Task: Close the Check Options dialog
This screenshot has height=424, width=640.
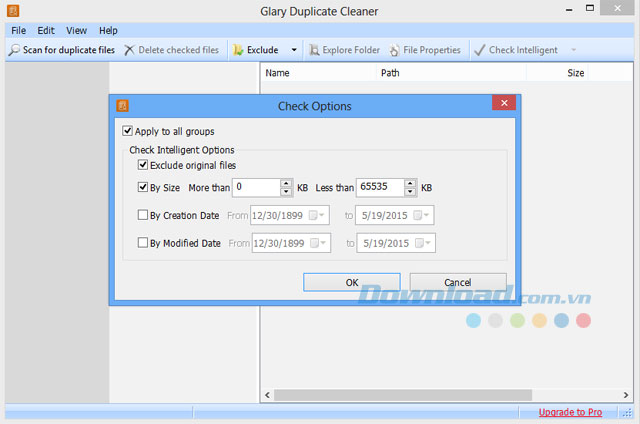Action: (504, 103)
